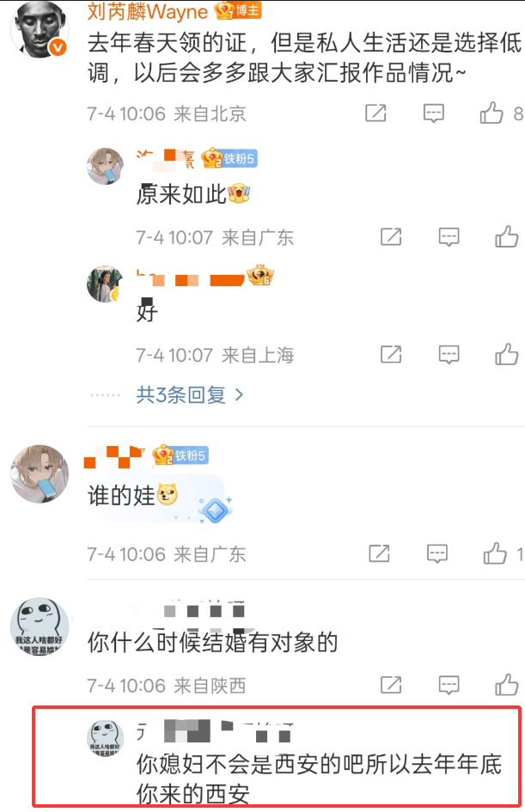Open the 你媳妇不会是西安的吧 reply
Image resolution: width=525 pixels, height=812 pixels.
click(319, 778)
